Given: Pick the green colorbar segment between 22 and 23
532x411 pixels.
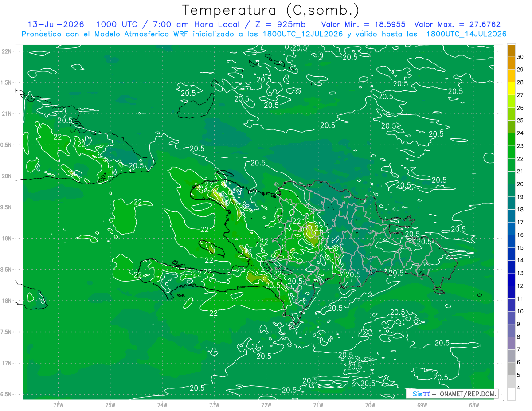Looking at the screenshot, I should click(511, 152).
